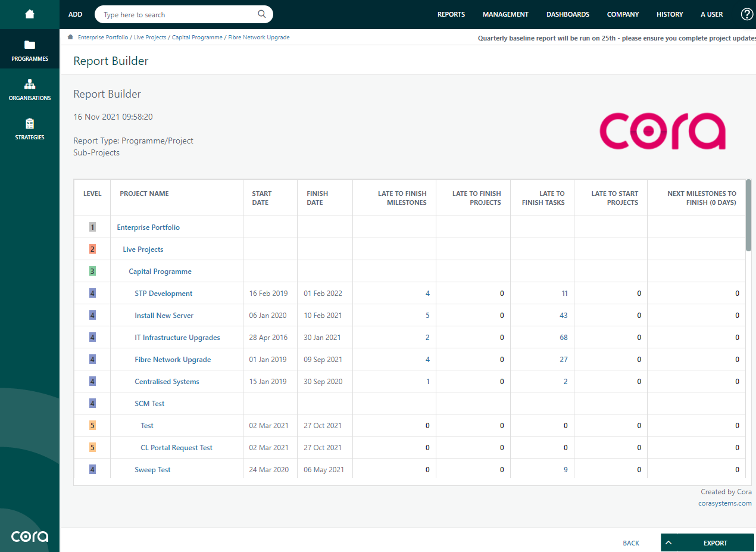
Task: Open the A USER menu
Action: [712, 14]
